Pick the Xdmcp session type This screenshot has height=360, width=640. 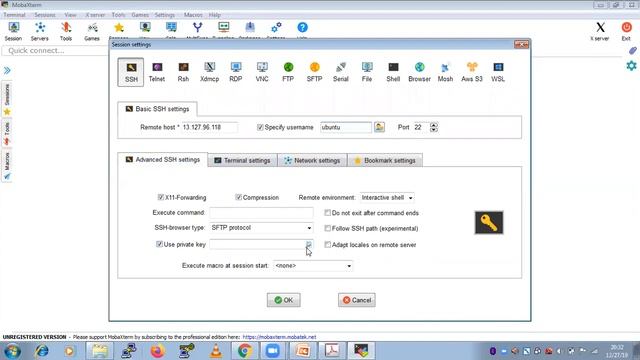(x=209, y=72)
